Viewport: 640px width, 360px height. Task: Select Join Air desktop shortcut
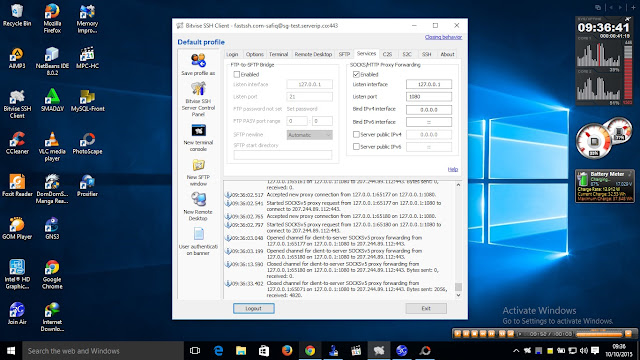tap(17, 313)
